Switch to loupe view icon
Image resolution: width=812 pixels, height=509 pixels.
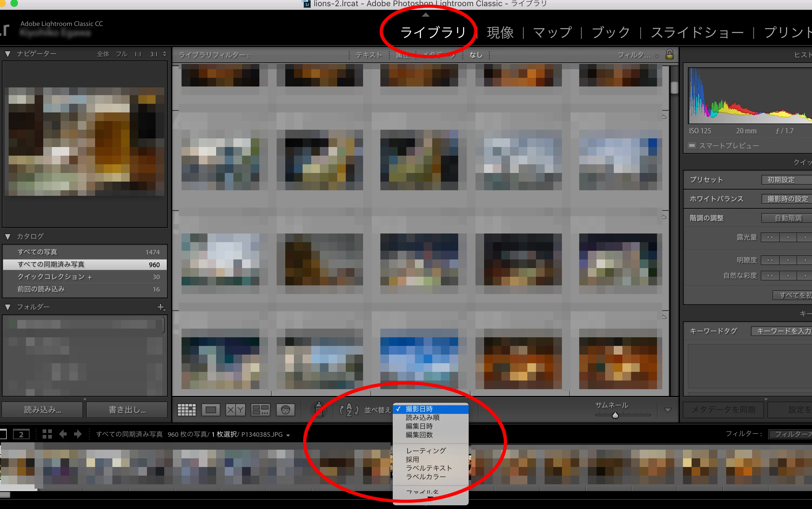tap(211, 410)
